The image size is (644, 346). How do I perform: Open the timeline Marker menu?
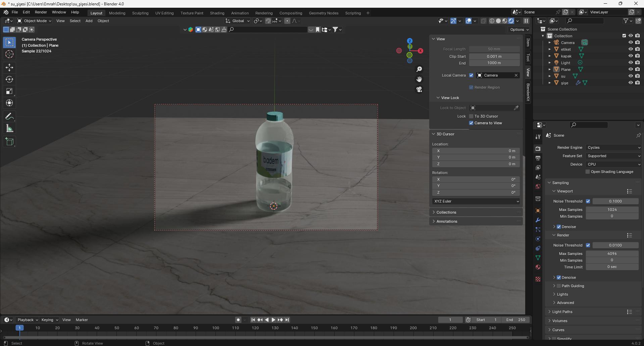click(82, 320)
